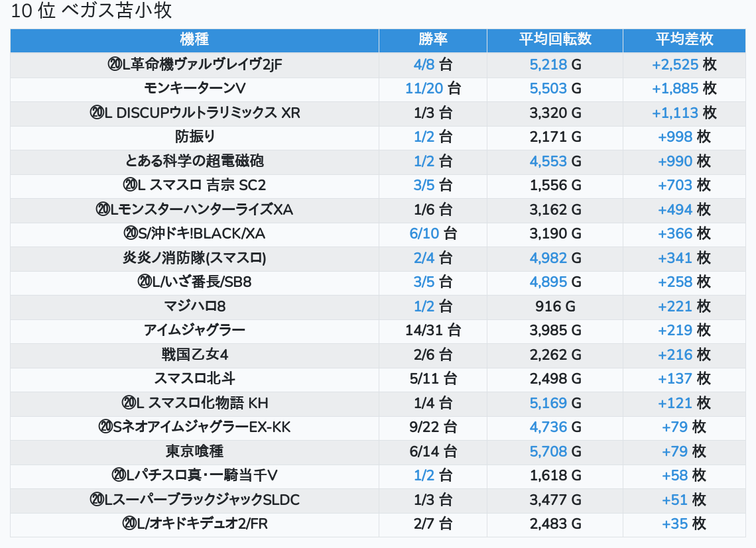The image size is (756, 548).
Task: Click the 平均差枚 column header
Action: click(684, 40)
